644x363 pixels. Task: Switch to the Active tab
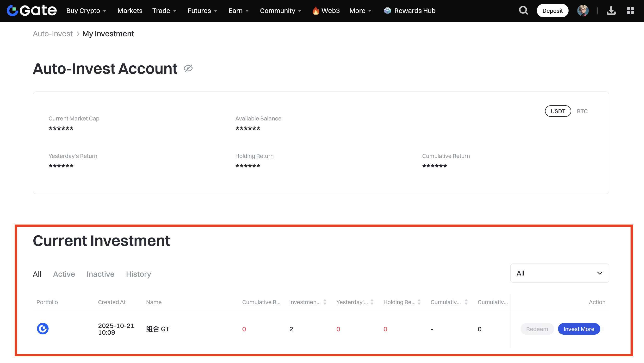(x=64, y=274)
